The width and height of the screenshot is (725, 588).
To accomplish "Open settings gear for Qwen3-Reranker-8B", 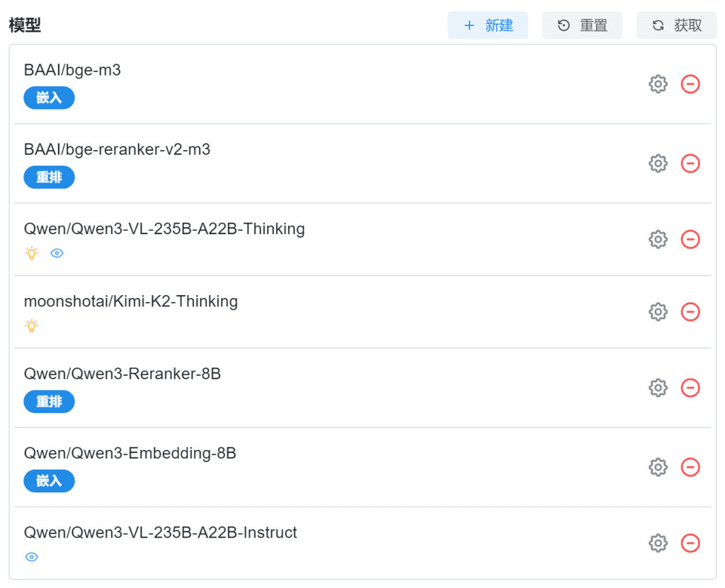I will (x=658, y=388).
